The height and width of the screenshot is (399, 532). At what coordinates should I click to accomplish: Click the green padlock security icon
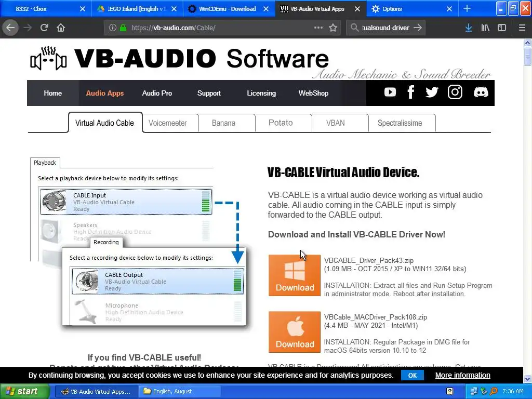pyautogui.click(x=124, y=28)
